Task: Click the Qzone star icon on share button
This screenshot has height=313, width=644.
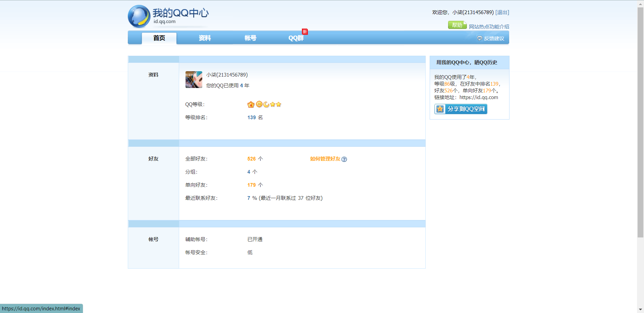Action: click(440, 109)
